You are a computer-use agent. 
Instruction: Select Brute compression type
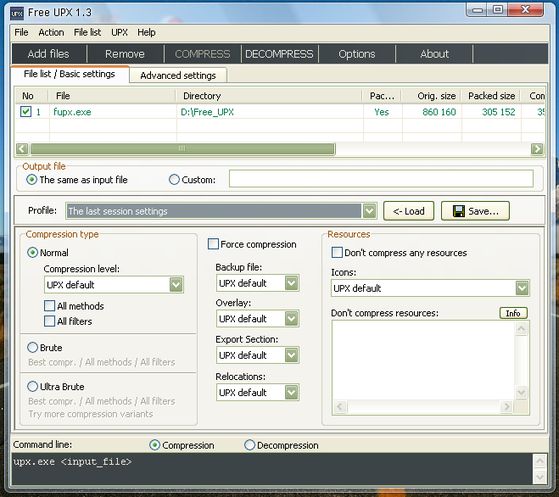coord(32,348)
